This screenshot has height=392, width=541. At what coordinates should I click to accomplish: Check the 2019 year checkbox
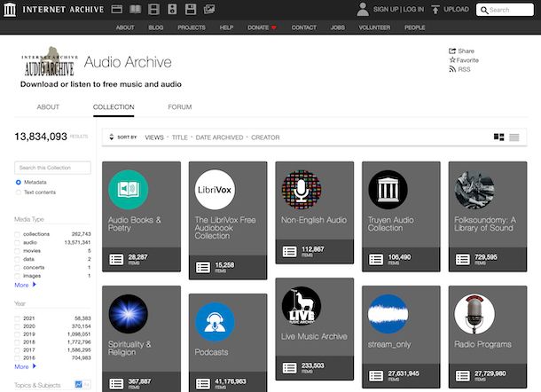click(17, 334)
